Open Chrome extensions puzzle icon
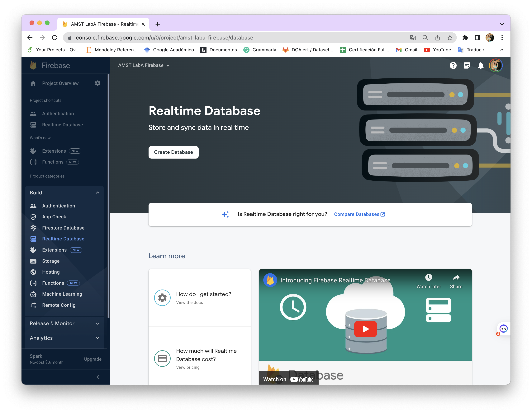Screen dimensions: 532x413 (x=465, y=37)
